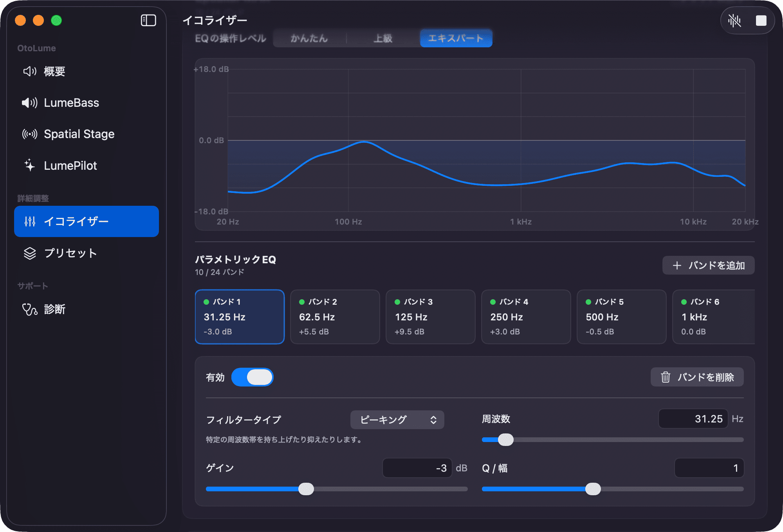
Task: Click the green status dot on バンド 5
Action: [588, 302]
